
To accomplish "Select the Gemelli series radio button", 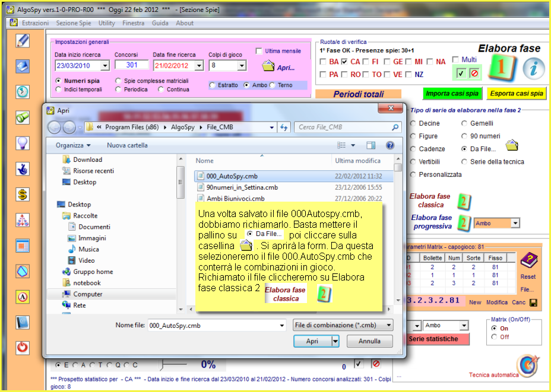I will pos(464,123).
